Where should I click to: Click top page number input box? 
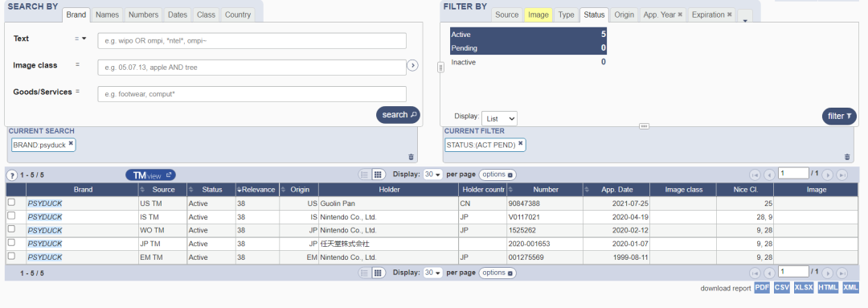click(x=793, y=174)
